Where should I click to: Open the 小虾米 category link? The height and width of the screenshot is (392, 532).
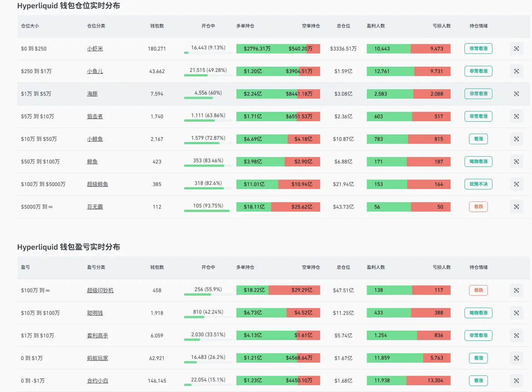click(x=95, y=49)
